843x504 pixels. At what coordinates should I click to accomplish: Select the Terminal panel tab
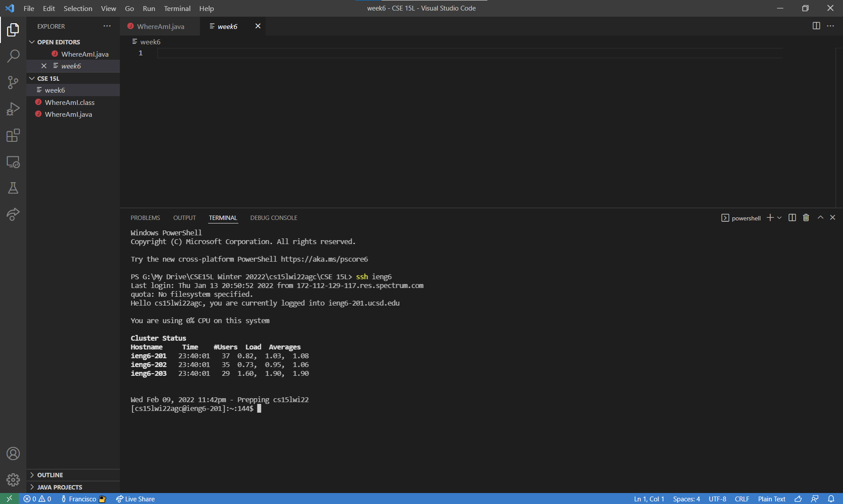pos(223,218)
